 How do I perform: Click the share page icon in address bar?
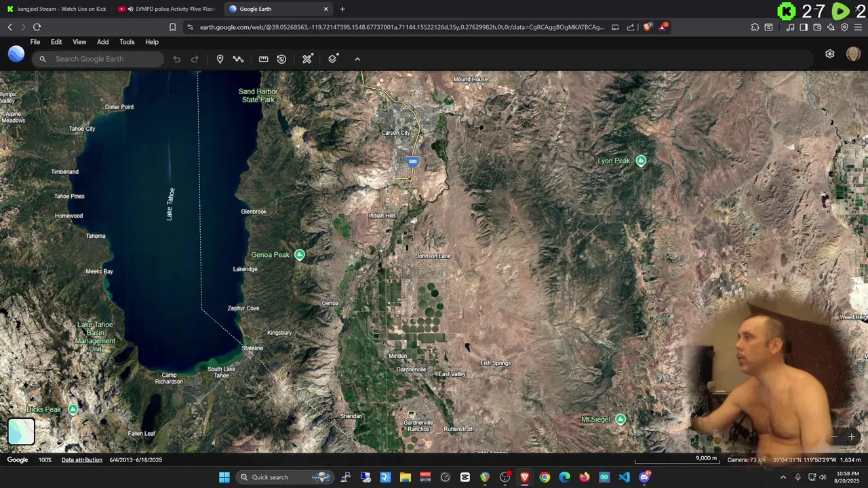(x=631, y=27)
